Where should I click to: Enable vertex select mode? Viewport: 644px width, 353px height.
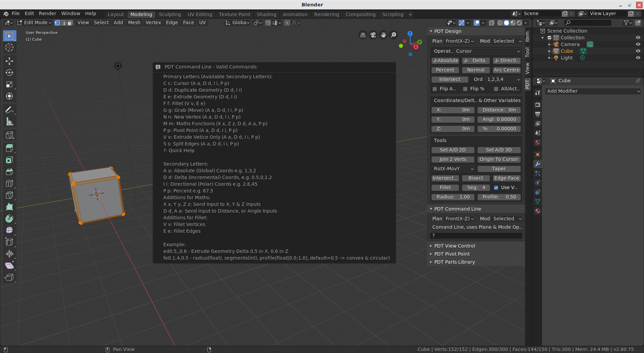coord(57,23)
